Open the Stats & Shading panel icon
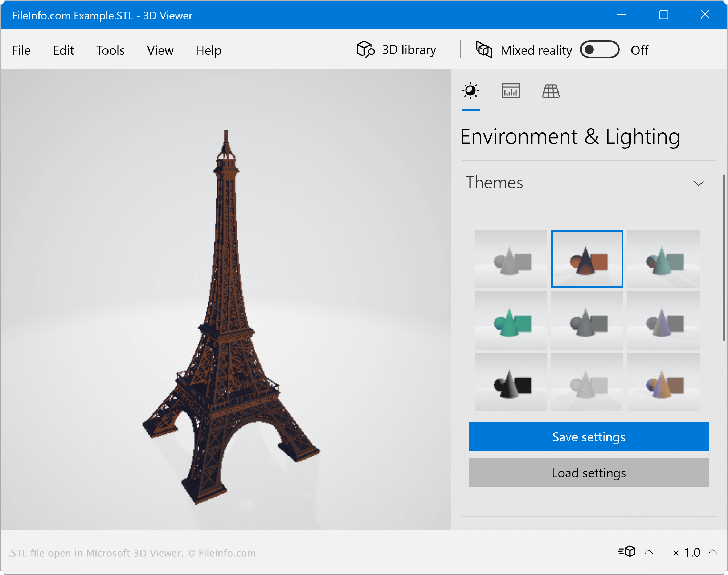This screenshot has width=728, height=575. (511, 91)
